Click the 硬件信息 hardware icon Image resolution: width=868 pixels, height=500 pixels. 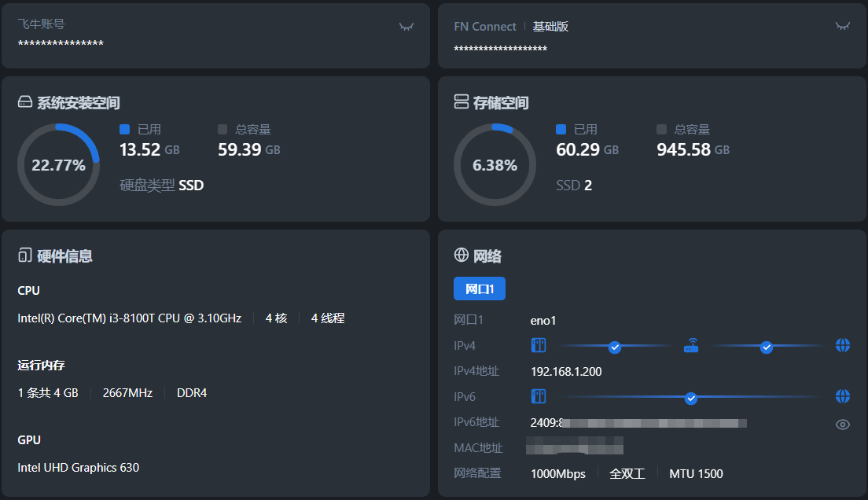[24, 256]
